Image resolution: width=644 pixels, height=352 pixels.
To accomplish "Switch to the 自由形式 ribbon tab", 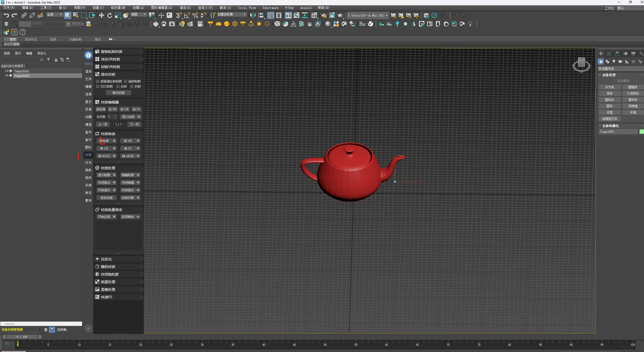I will click(x=31, y=39).
